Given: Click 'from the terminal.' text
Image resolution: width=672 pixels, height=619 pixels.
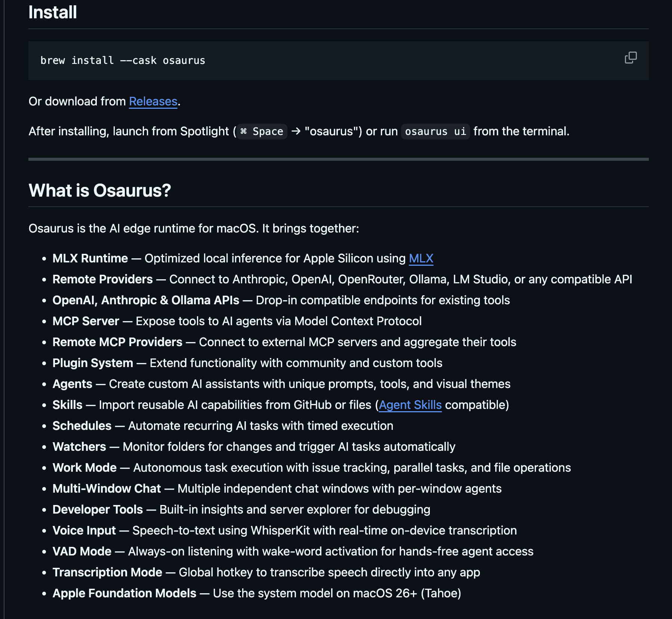Looking at the screenshot, I should coord(521,131).
